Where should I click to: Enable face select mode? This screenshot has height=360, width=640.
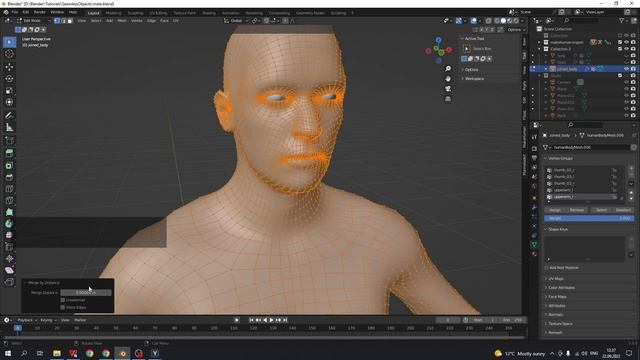point(70,20)
